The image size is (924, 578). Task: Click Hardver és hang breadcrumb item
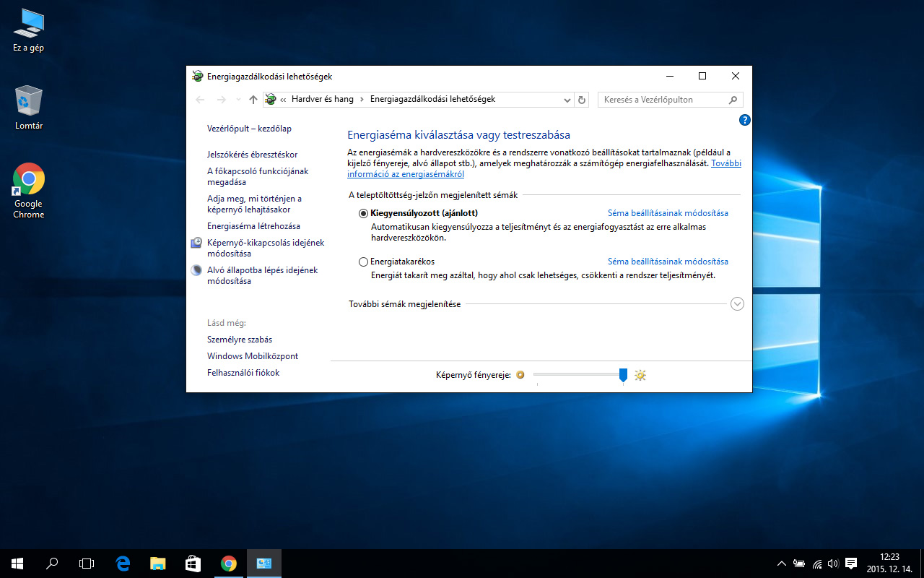click(x=322, y=99)
